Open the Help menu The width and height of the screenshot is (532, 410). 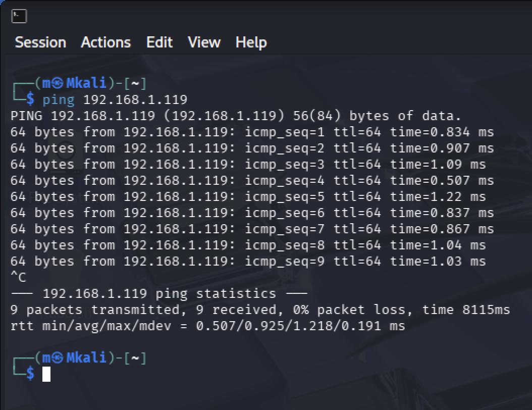click(251, 43)
